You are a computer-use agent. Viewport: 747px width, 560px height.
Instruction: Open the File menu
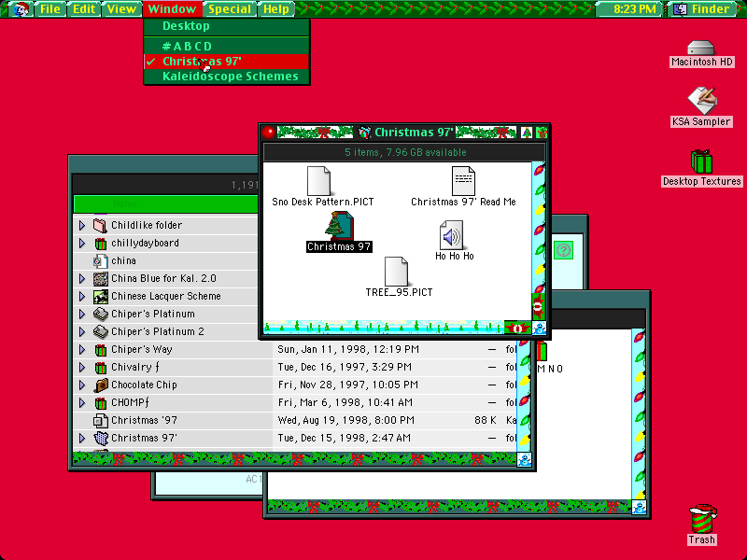pos(50,9)
